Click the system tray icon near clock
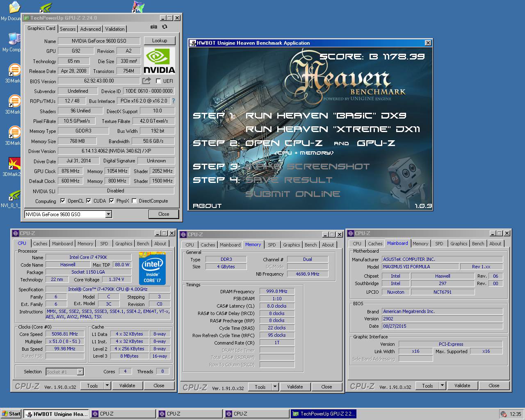Image resolution: width=525 pixels, height=420 pixels. (x=503, y=414)
